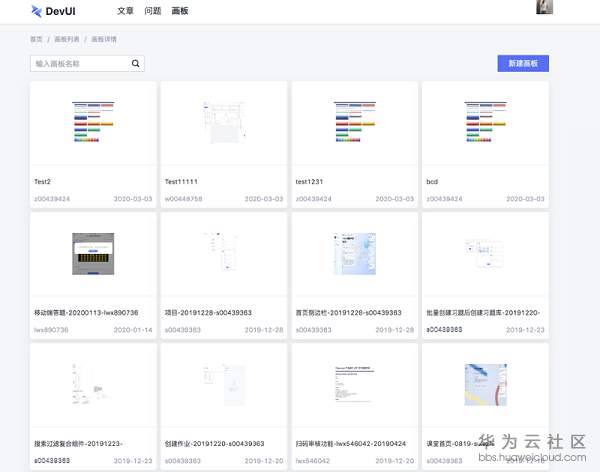
Task: Go to 首页 in the breadcrumb
Action: pyautogui.click(x=36, y=39)
